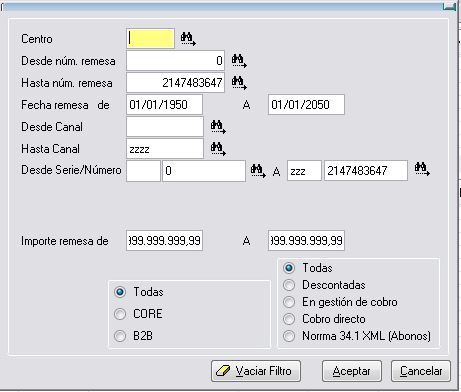Screen dimensions: 461x392
Task: Select right group Todas radio button
Action: [289, 268]
